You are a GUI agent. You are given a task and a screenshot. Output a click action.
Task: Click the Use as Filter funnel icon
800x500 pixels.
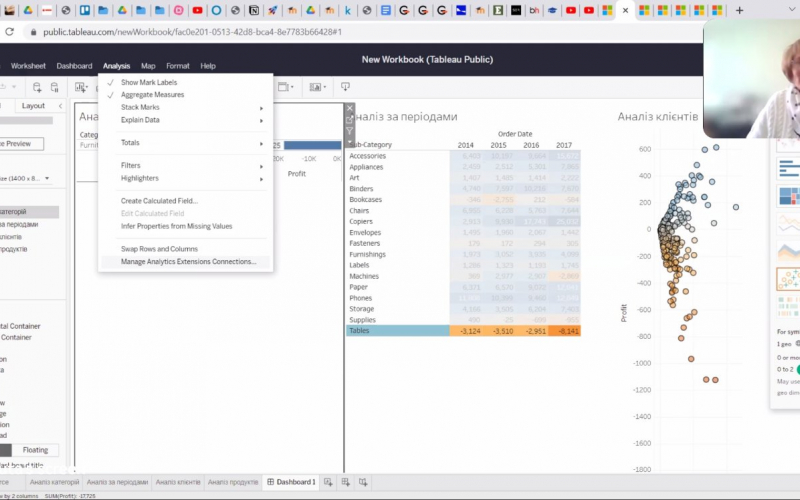[x=350, y=131]
